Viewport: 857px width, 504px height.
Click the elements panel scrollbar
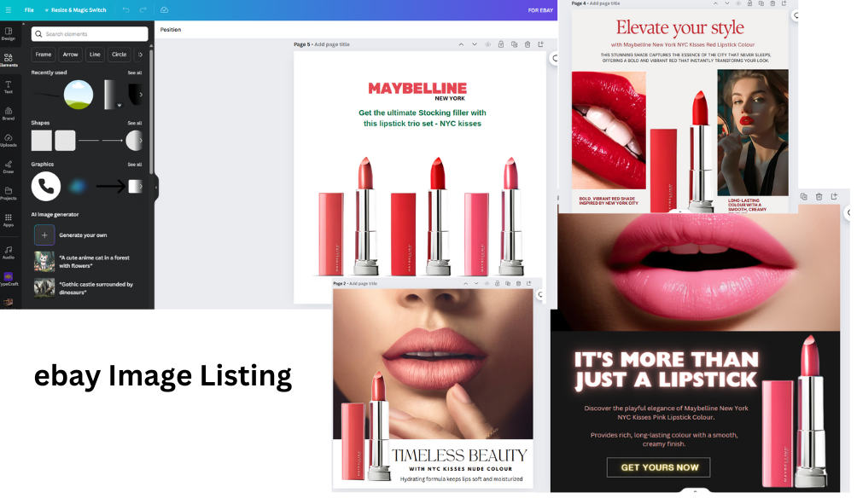tap(151, 112)
